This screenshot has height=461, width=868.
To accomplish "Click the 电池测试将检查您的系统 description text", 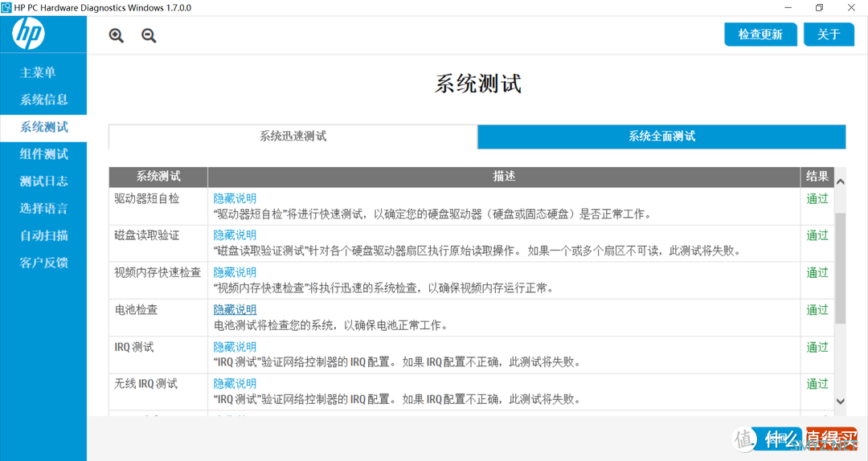I will tap(331, 324).
